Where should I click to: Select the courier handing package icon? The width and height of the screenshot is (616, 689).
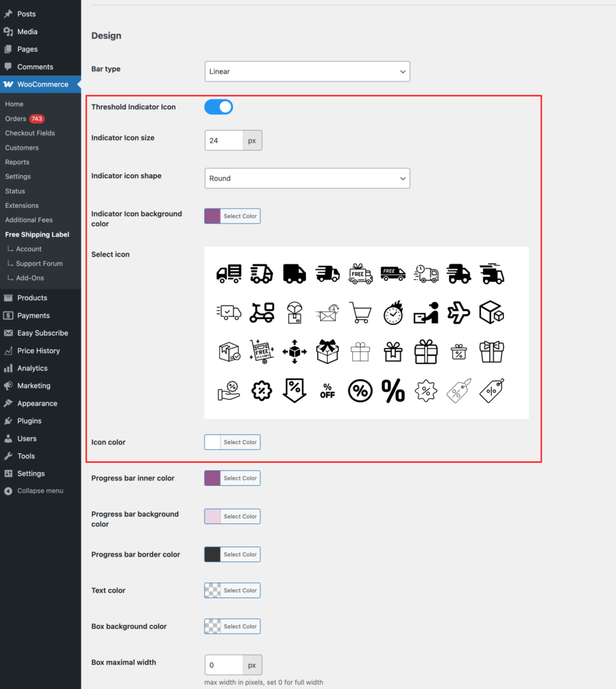(x=426, y=312)
